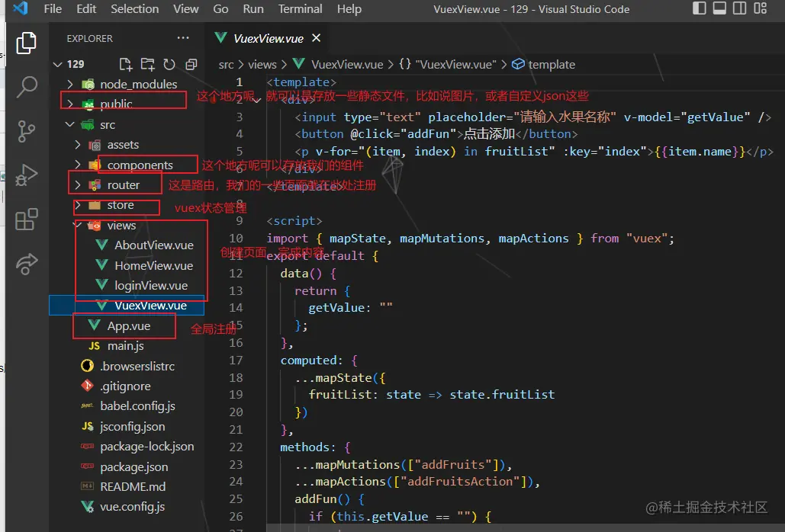Click the src breadcrumb segment
The height and width of the screenshot is (532, 785).
(x=226, y=65)
